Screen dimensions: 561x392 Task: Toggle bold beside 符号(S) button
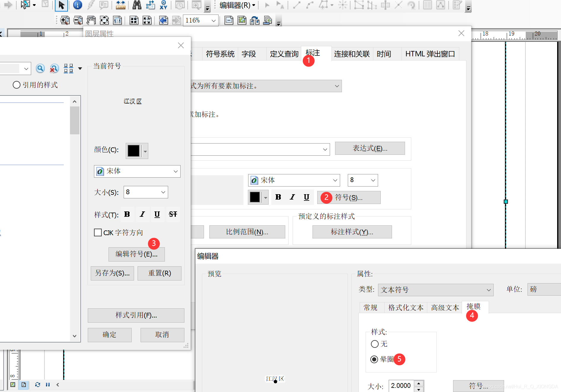tap(278, 197)
